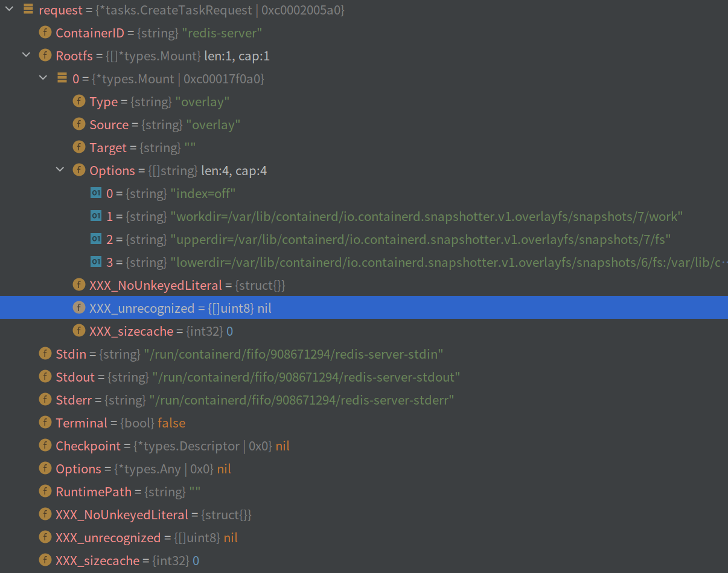Click the struct icon next to request

tap(28, 10)
